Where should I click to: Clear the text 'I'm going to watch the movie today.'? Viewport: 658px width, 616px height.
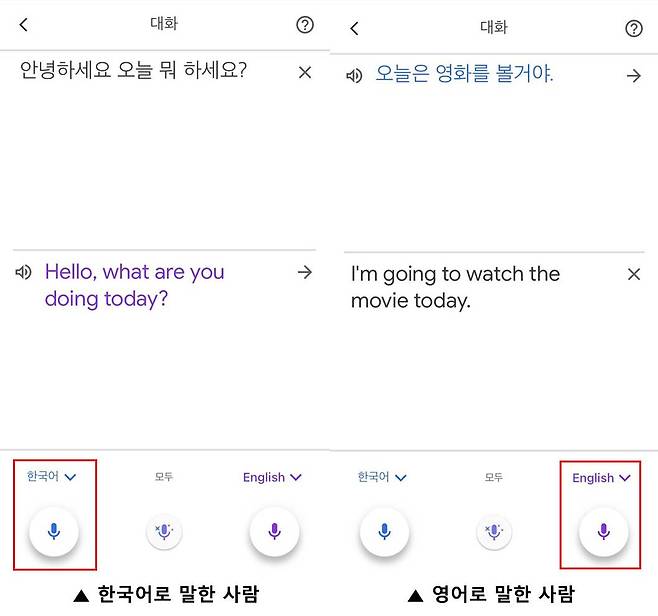(x=633, y=274)
